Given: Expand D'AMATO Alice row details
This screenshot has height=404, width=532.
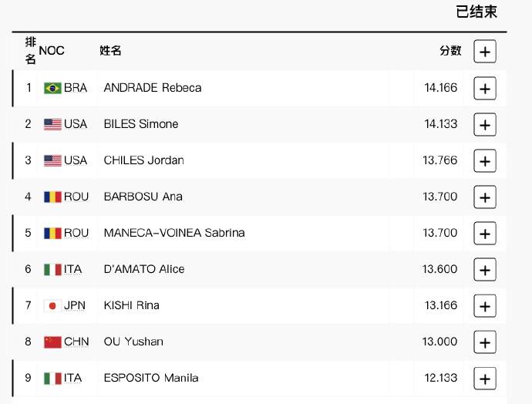Looking at the screenshot, I should coord(484,270).
